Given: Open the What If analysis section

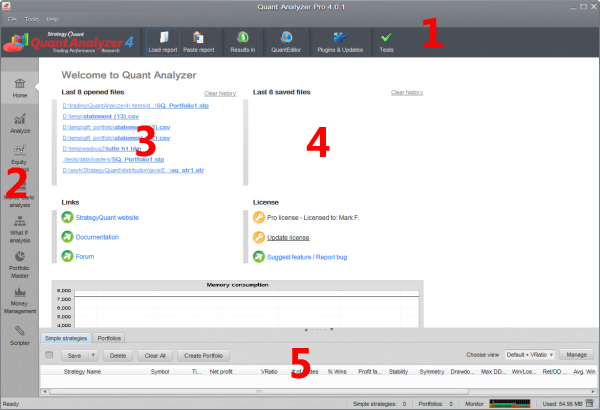Looking at the screenshot, I should (20, 230).
